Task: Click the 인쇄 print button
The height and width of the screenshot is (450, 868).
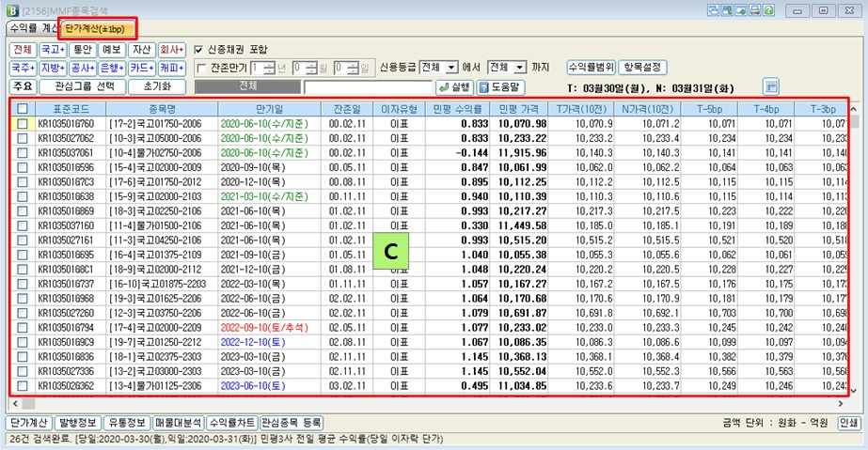Action: (x=847, y=423)
